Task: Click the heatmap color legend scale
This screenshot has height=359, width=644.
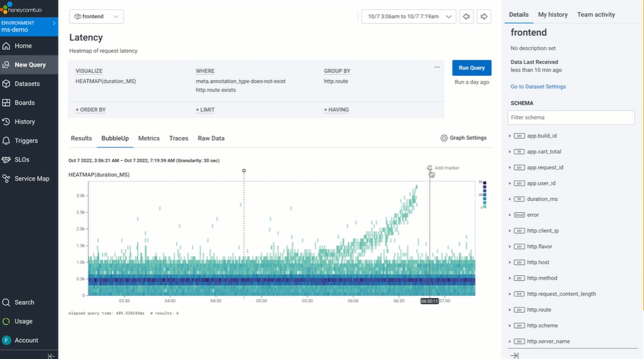Action: coord(485,195)
